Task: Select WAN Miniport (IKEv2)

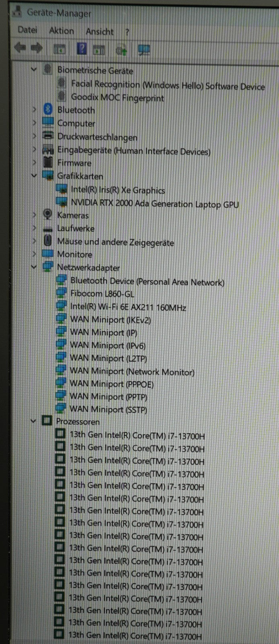Action: (111, 320)
